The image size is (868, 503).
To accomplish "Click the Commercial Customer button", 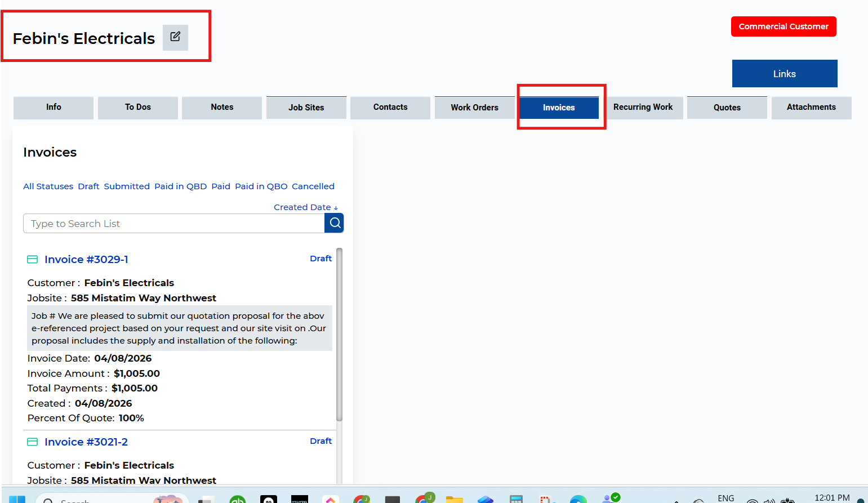I will pyautogui.click(x=783, y=26).
